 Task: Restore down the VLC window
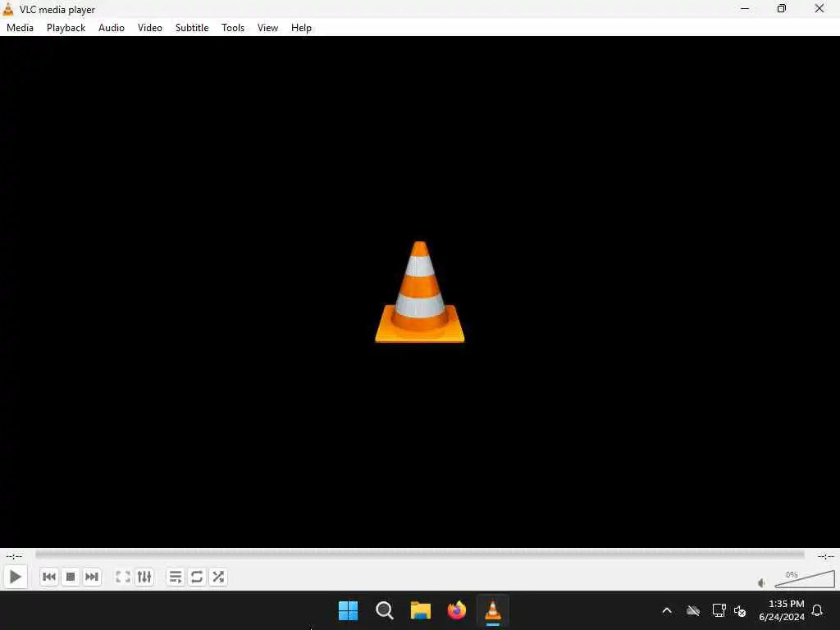pos(782,8)
